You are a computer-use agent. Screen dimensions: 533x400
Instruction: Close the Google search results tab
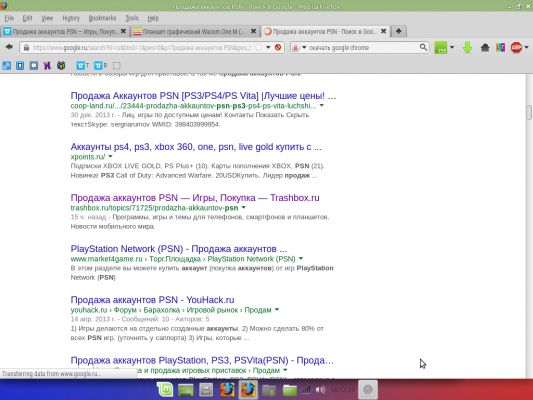click(x=383, y=31)
